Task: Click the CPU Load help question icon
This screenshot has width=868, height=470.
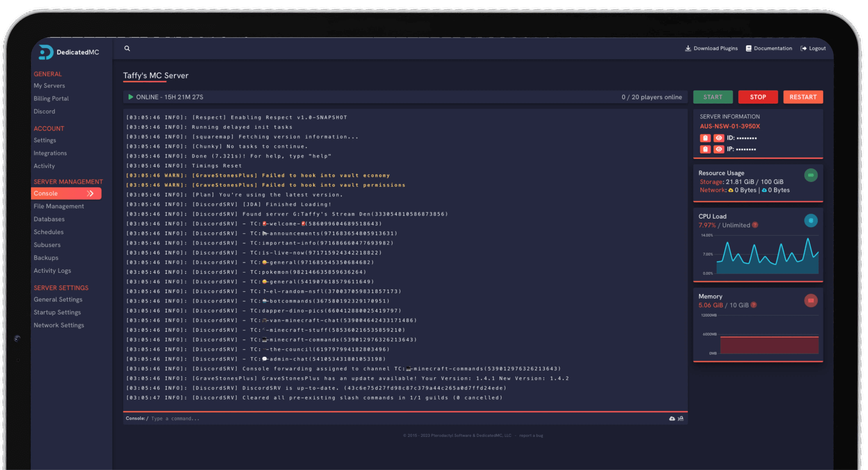Action: click(x=755, y=225)
